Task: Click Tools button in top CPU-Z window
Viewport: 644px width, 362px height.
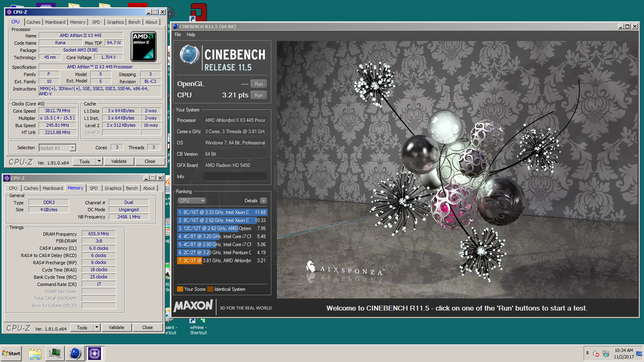Action: pos(85,161)
